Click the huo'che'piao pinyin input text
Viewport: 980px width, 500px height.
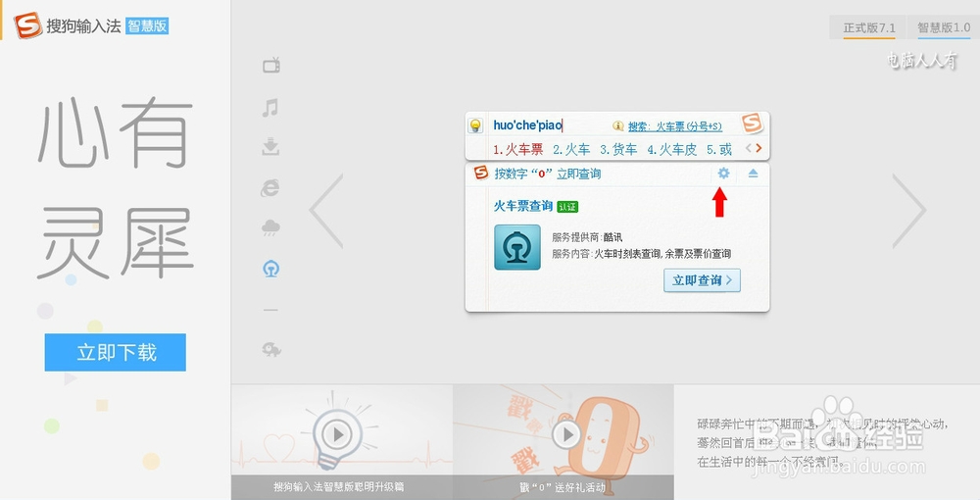coord(527,125)
